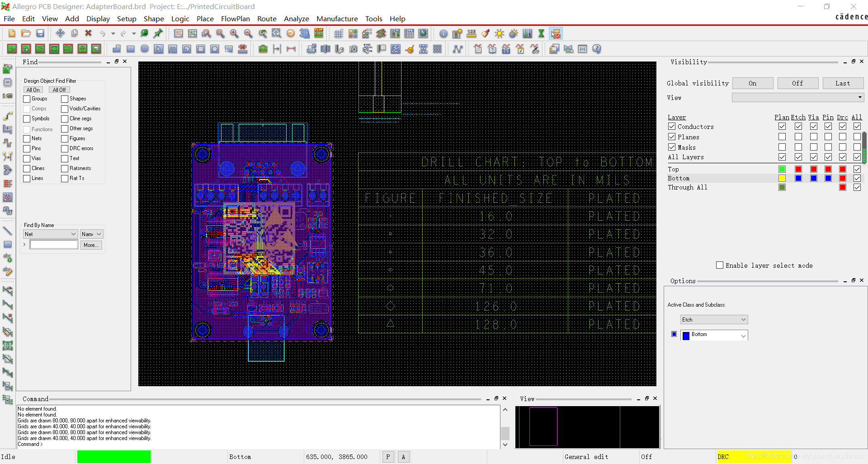Select the Shape Add Circle icon
The width and height of the screenshot is (868, 464).
pos(145,49)
